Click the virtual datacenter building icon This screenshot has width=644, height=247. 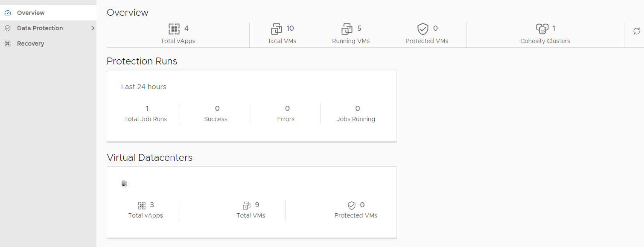coord(124,183)
